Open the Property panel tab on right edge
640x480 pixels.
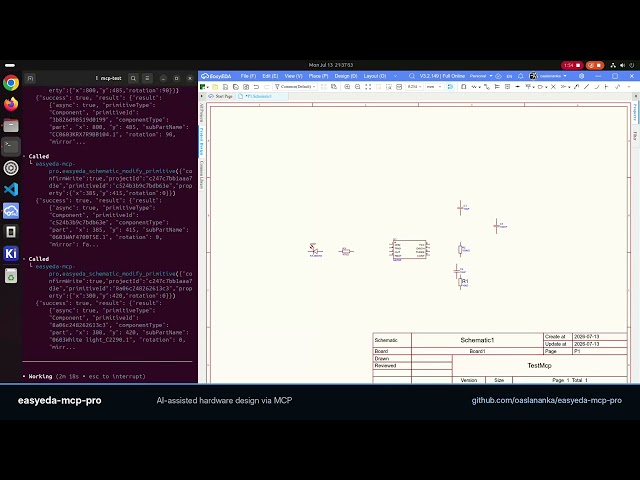click(x=635, y=112)
